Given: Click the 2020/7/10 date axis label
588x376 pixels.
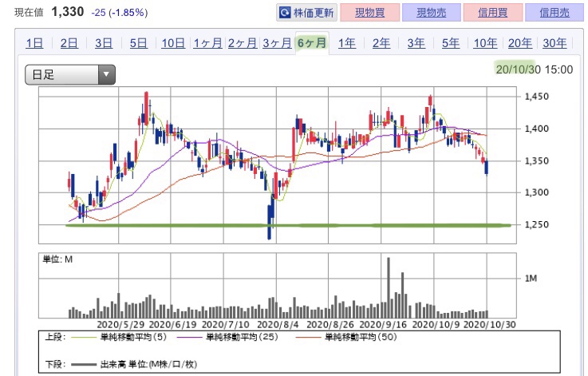Looking at the screenshot, I should 225,325.
